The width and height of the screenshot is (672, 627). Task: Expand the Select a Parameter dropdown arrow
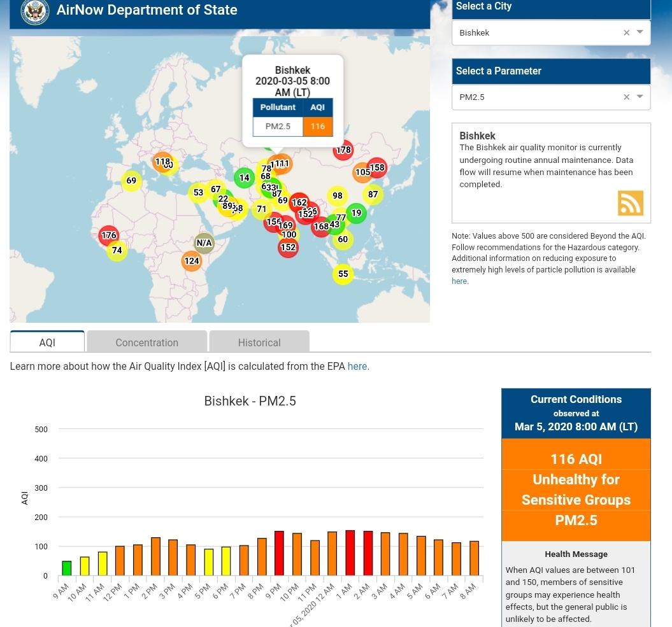tap(640, 97)
